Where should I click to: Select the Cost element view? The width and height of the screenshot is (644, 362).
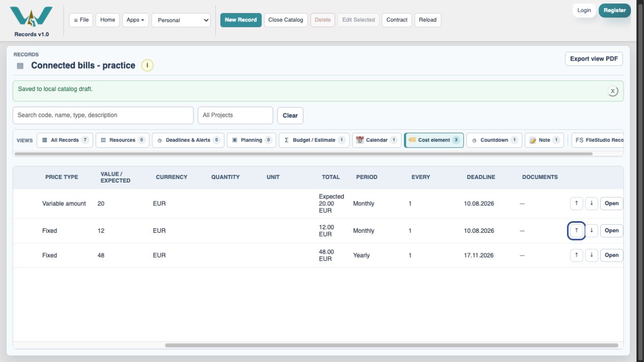pyautogui.click(x=434, y=140)
